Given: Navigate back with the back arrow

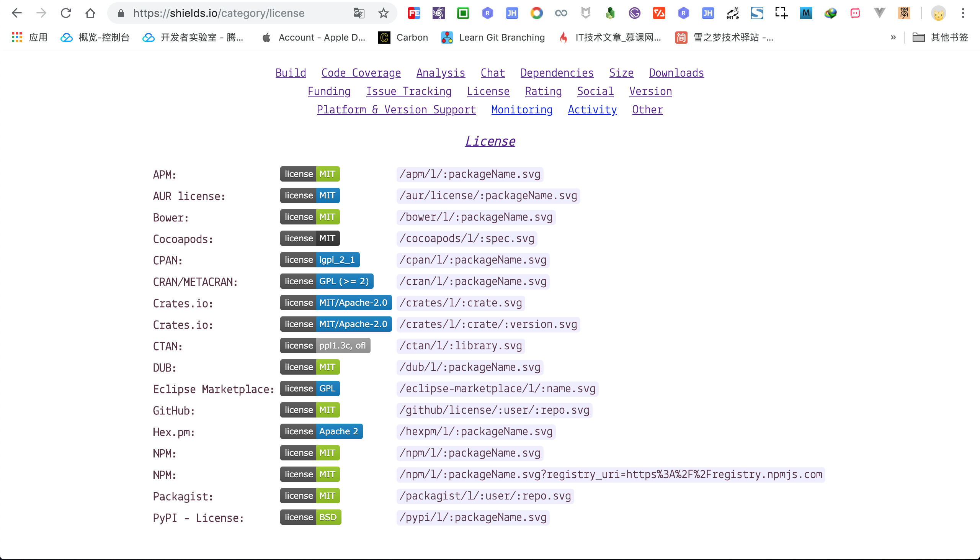Looking at the screenshot, I should tap(17, 13).
